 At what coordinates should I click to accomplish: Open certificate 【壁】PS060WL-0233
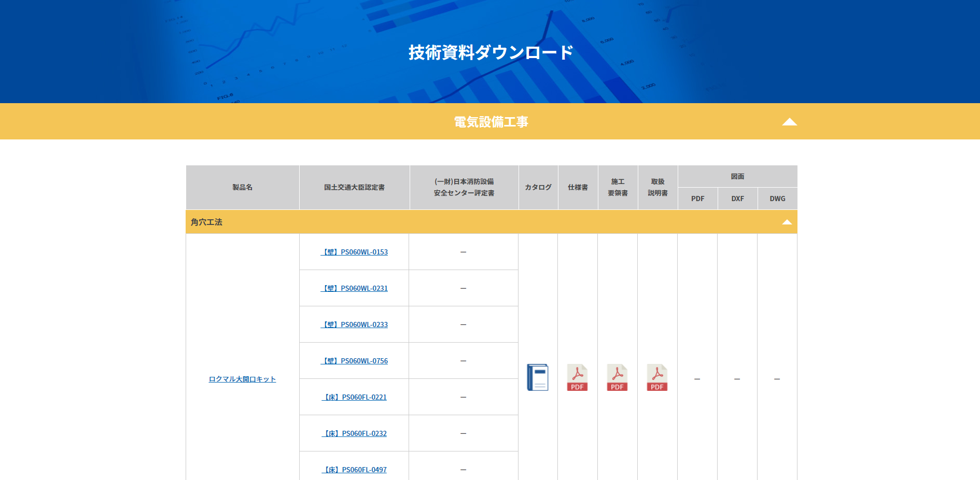tap(355, 324)
